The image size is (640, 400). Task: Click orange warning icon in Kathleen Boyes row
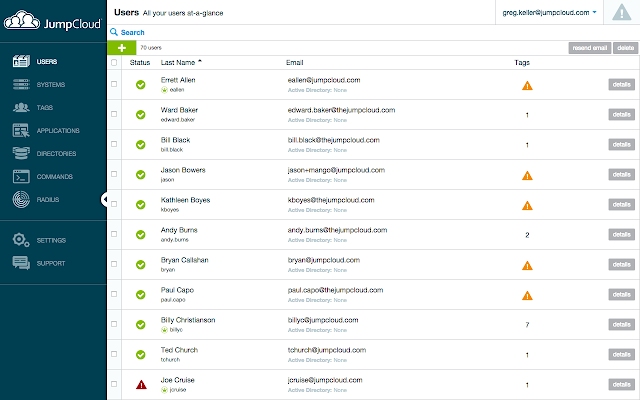pos(527,206)
